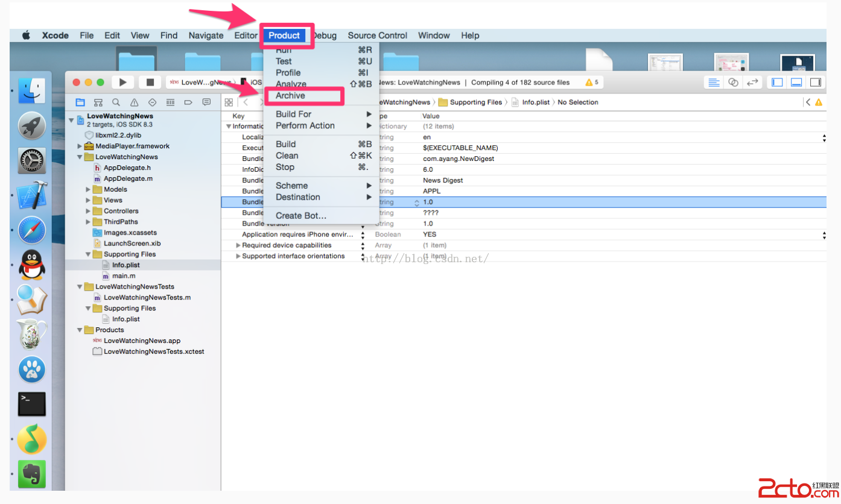Click the related items grid icon in jump bar
This screenshot has width=841, height=504.
pos(229,102)
